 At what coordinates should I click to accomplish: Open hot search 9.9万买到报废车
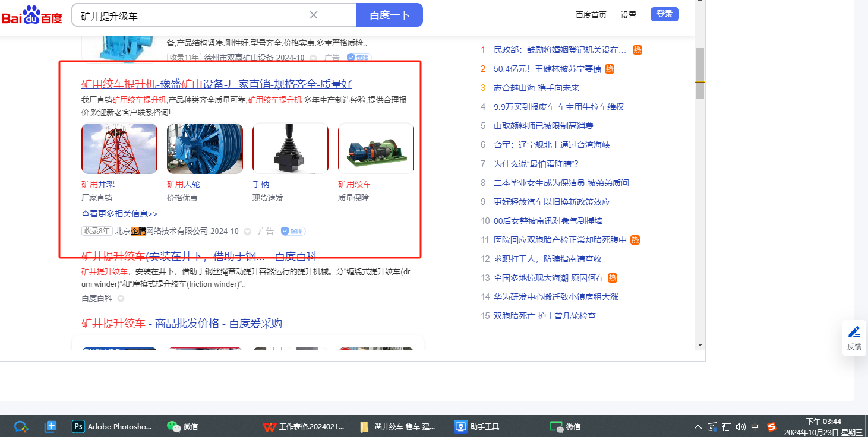click(x=559, y=107)
